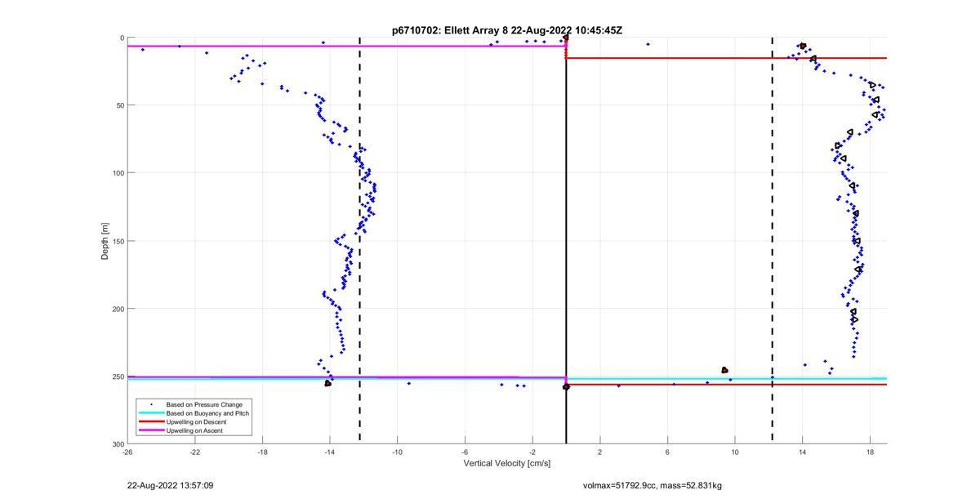Click x-axis tick label -18
This screenshot has height=499, width=980.
(x=262, y=452)
